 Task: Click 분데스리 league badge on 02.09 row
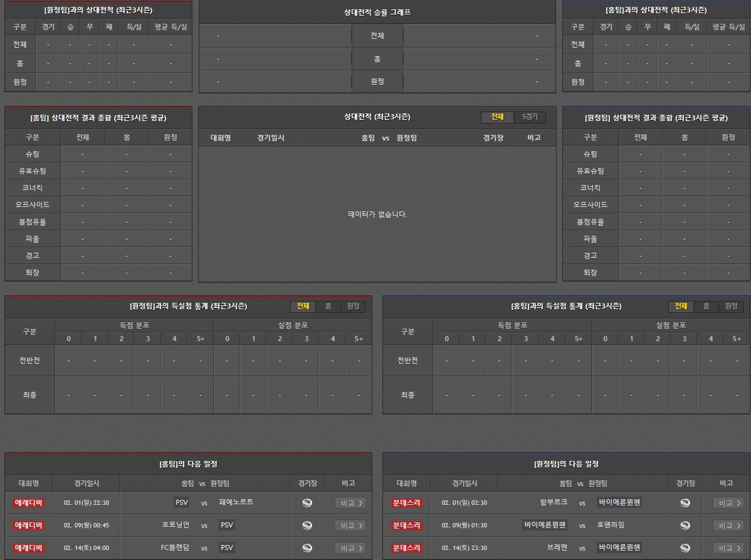(x=407, y=526)
